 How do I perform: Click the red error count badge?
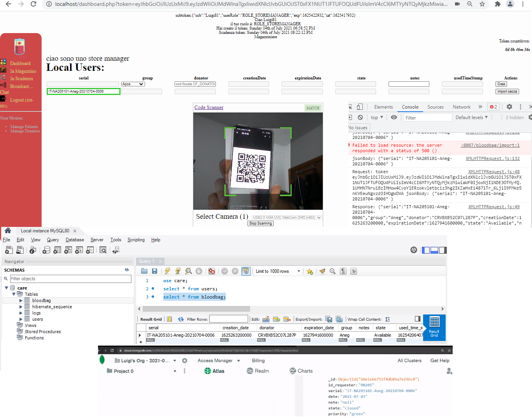click(x=493, y=107)
